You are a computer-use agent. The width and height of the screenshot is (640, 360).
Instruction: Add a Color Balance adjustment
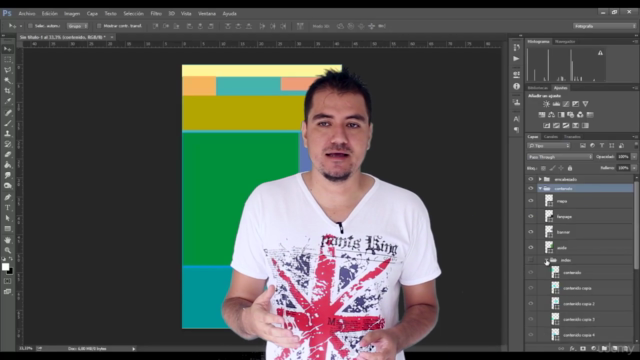pos(551,115)
